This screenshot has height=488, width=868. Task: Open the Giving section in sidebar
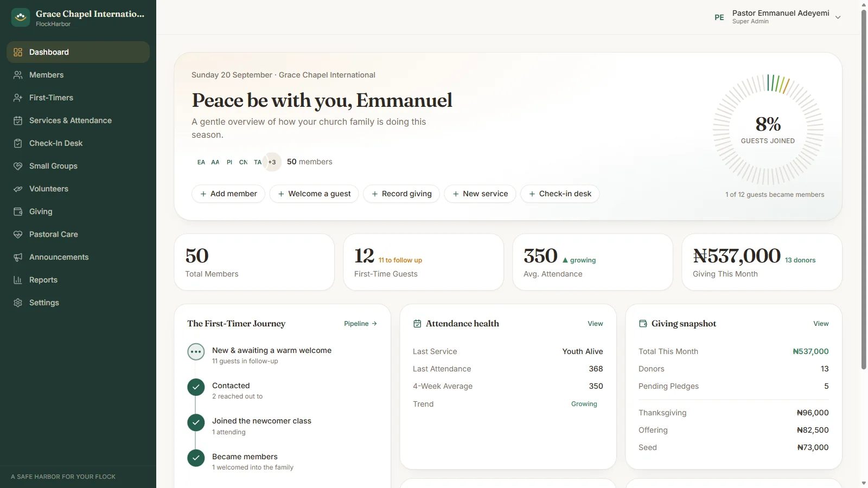pyautogui.click(x=78, y=211)
